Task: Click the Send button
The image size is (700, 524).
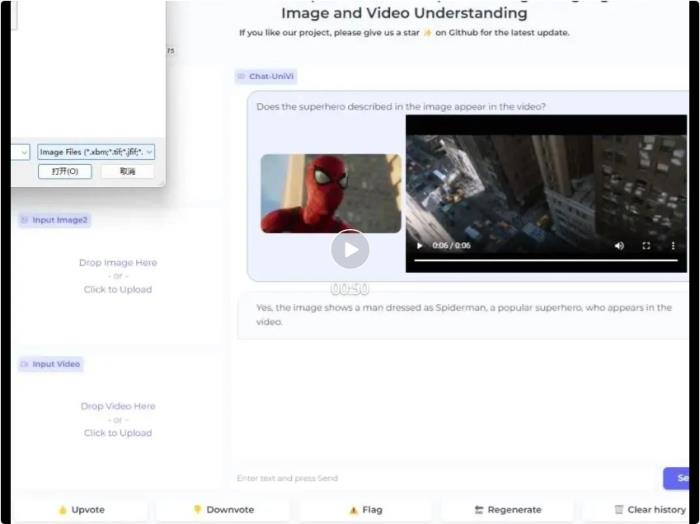Action: point(676,478)
